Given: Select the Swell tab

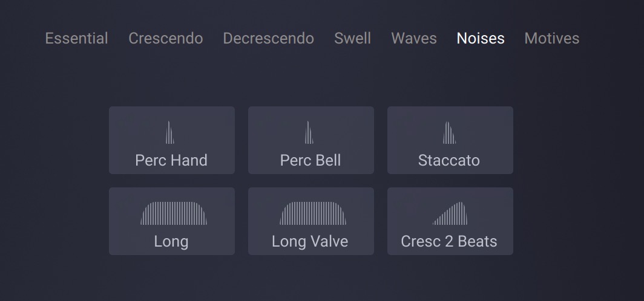Looking at the screenshot, I should [x=353, y=38].
